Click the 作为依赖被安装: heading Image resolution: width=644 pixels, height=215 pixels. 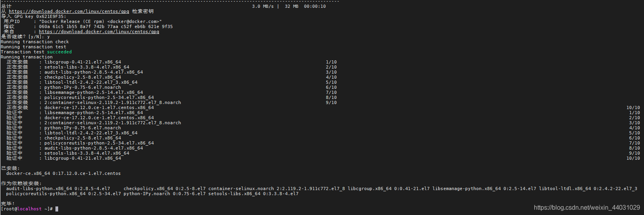click(21, 183)
